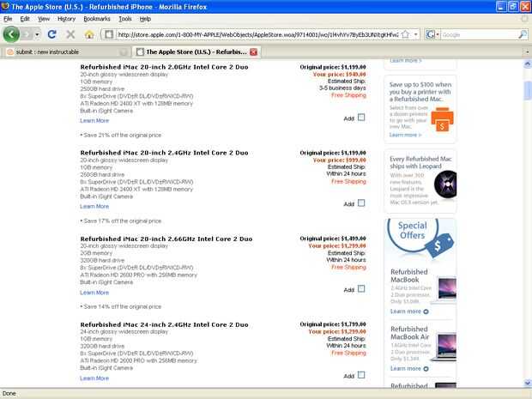The width and height of the screenshot is (532, 399).
Task: Click 'Refurbished iMac 24-inch 2.4GHz Intel Core 2 Duo' heading
Action: (164, 324)
